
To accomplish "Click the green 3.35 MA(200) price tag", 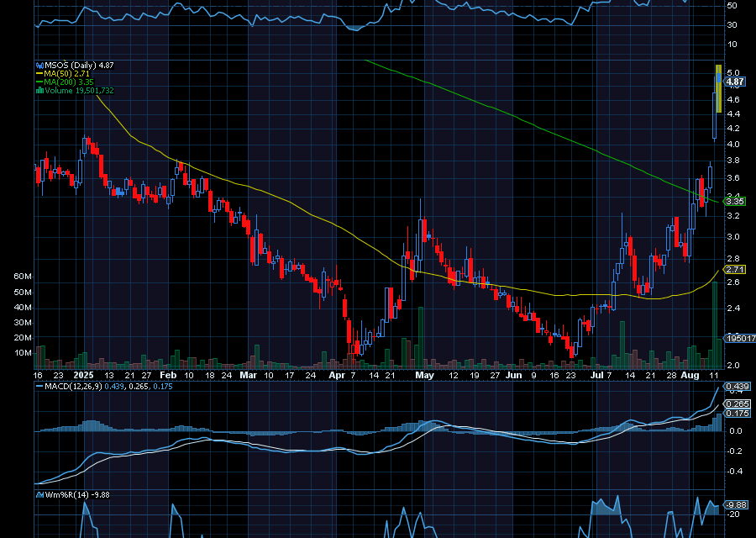I will click(735, 201).
